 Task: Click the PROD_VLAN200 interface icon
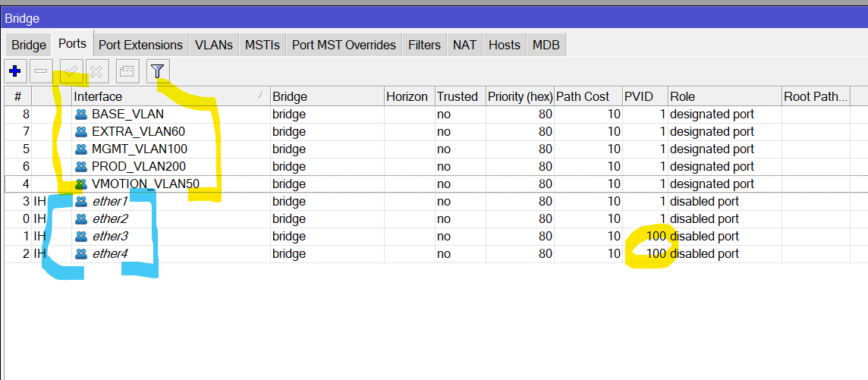click(x=81, y=166)
